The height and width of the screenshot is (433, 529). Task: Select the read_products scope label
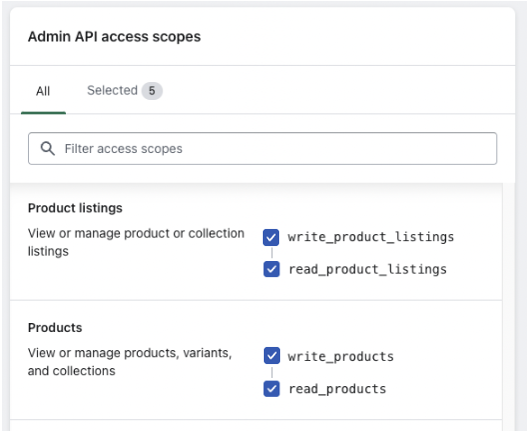(x=337, y=389)
